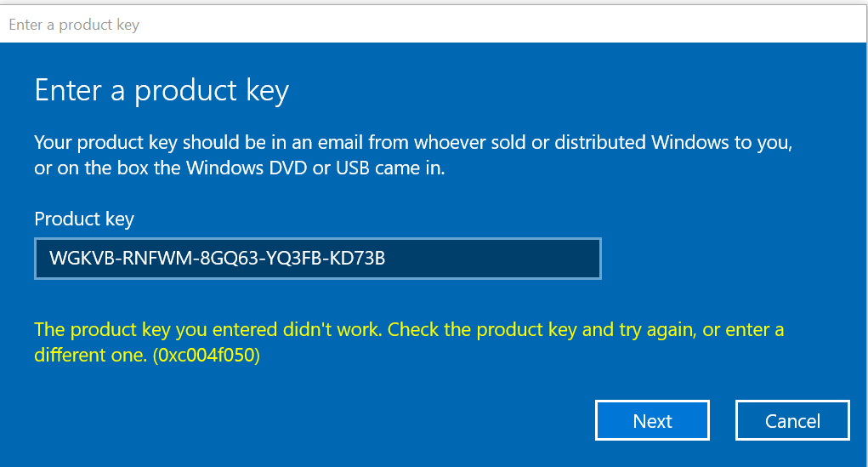Place cursor in YQ3FB key segment

[x=295, y=258]
